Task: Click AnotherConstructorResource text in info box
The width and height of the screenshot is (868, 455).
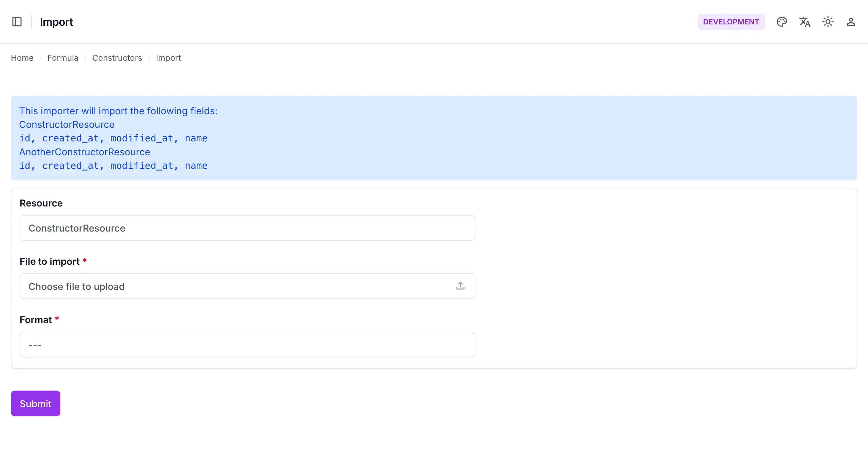Action: click(x=84, y=152)
